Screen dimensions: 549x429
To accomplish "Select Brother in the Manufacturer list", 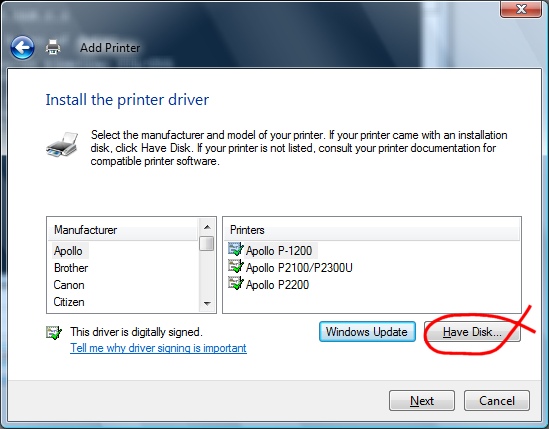I will tap(71, 268).
